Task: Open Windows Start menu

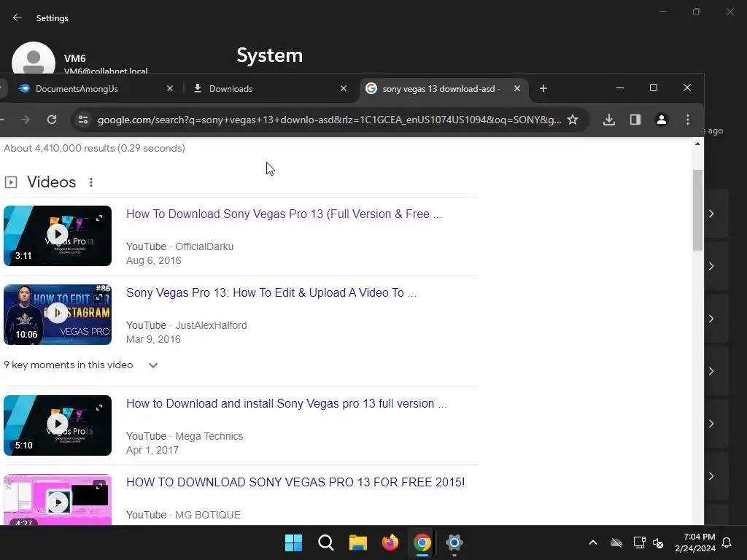Action: (x=293, y=542)
